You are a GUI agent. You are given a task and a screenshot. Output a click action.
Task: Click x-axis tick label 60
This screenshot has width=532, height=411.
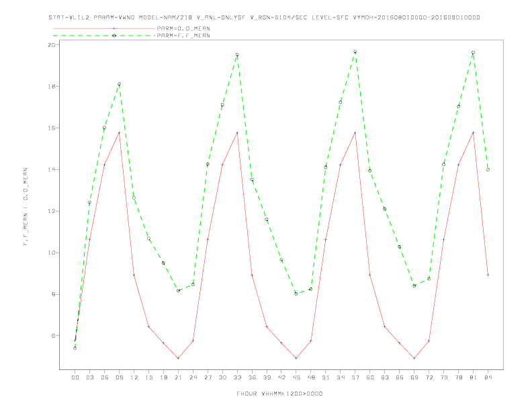[x=370, y=377]
